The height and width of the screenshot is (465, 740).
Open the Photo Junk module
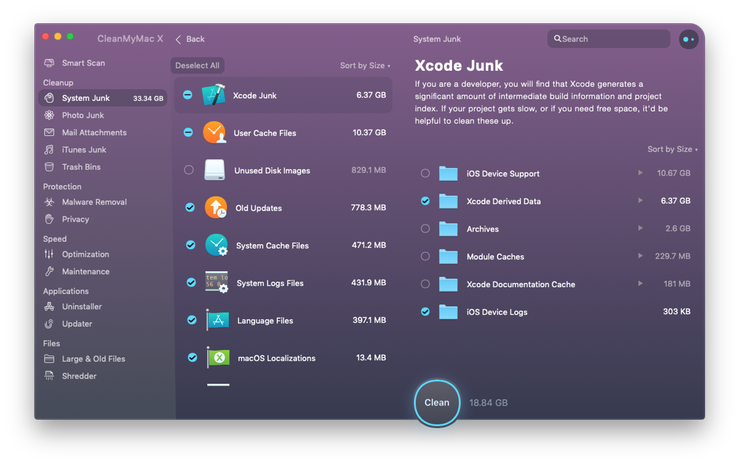click(102, 115)
